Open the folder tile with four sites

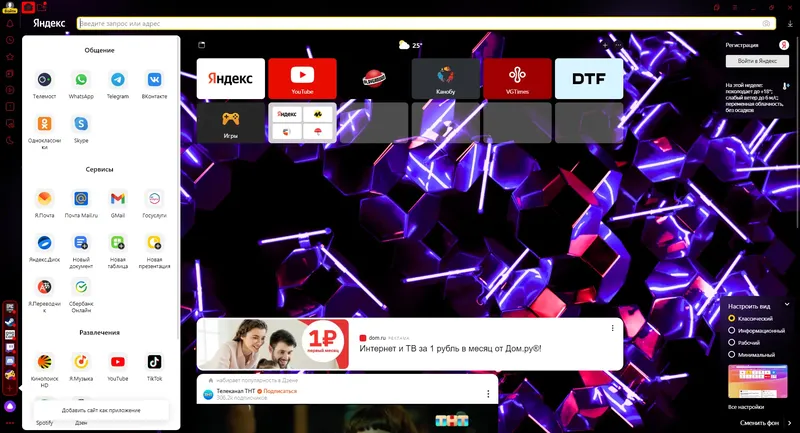point(302,123)
